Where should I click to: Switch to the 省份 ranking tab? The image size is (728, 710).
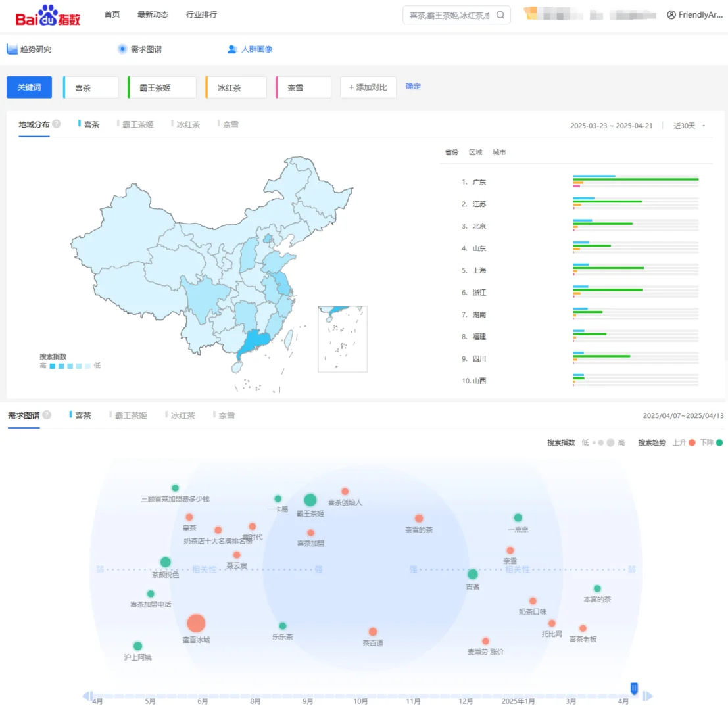452,153
